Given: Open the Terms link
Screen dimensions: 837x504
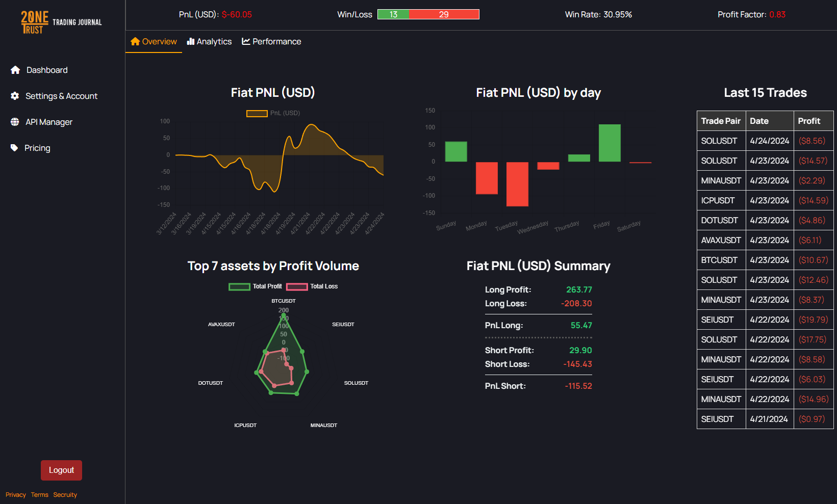Looking at the screenshot, I should pos(40,495).
